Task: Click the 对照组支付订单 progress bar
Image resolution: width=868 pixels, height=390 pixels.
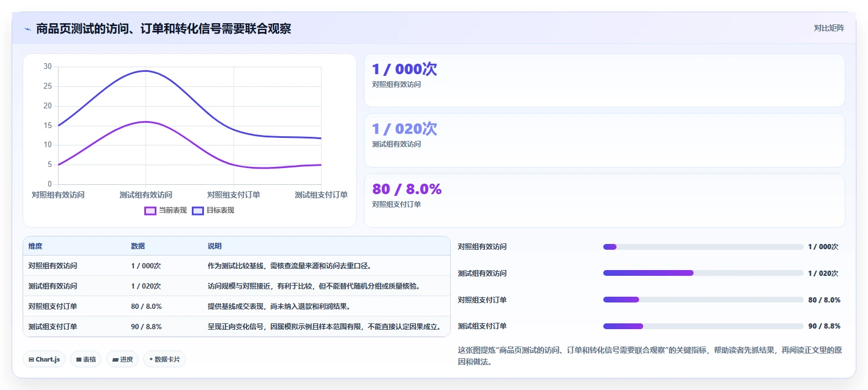Action: tap(703, 300)
